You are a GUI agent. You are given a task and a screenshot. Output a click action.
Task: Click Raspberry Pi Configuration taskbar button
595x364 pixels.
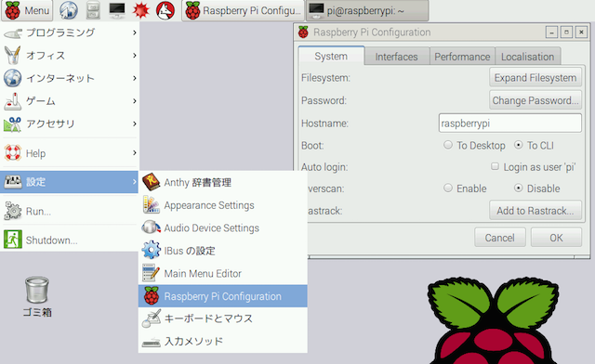click(243, 10)
